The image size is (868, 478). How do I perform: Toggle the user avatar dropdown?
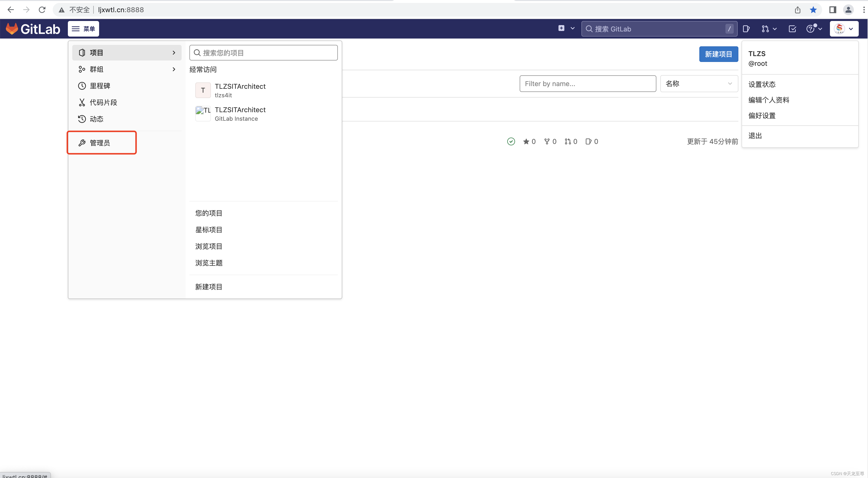[844, 29]
